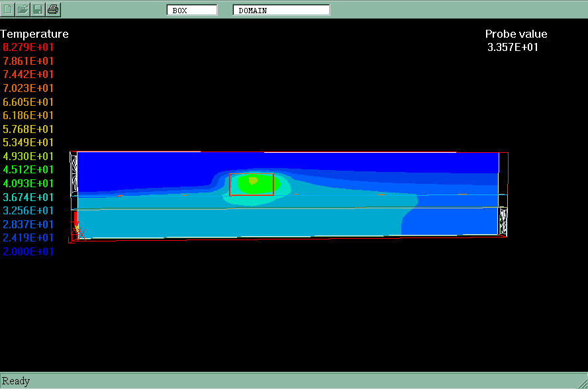Click the BOX field in toolbar
Image resolution: width=588 pixels, height=389 pixels.
coord(192,10)
